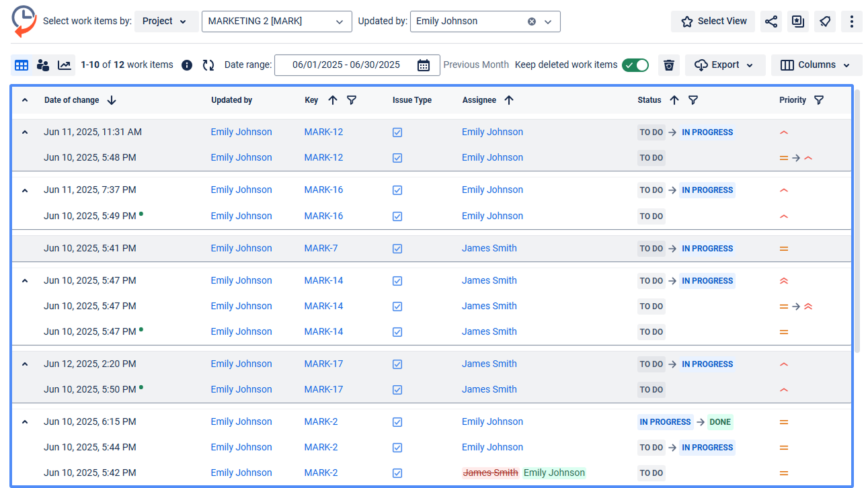Open the Priority column filter icon
The height and width of the screenshot is (488, 868).
coord(819,100)
